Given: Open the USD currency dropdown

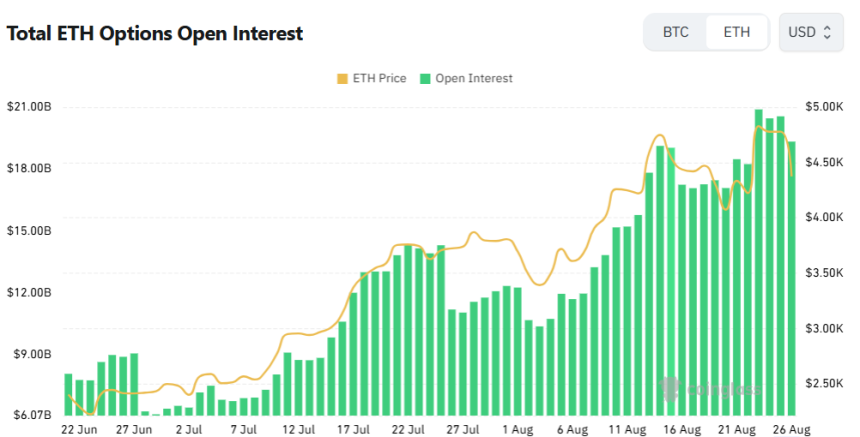Looking at the screenshot, I should (809, 32).
